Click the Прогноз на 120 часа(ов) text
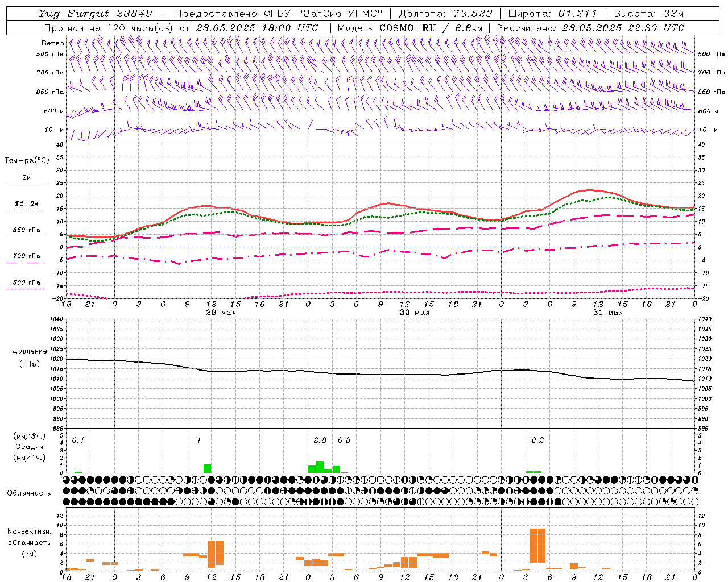 point(109,28)
